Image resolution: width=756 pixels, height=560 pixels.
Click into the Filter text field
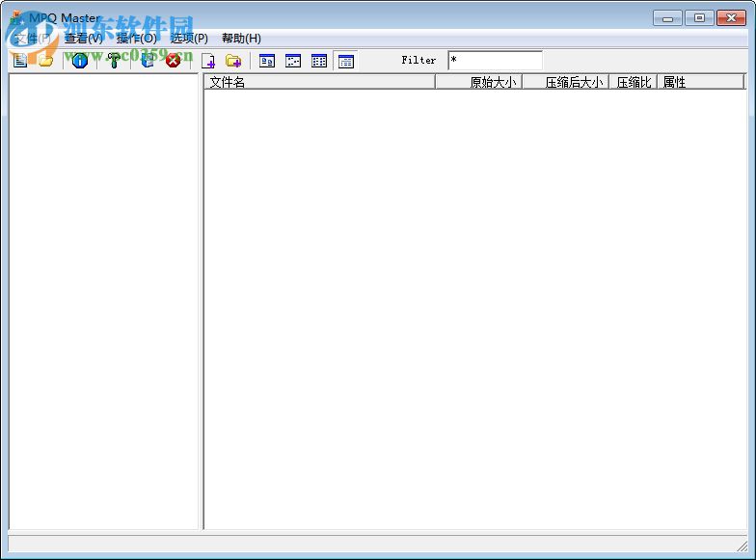coord(496,60)
